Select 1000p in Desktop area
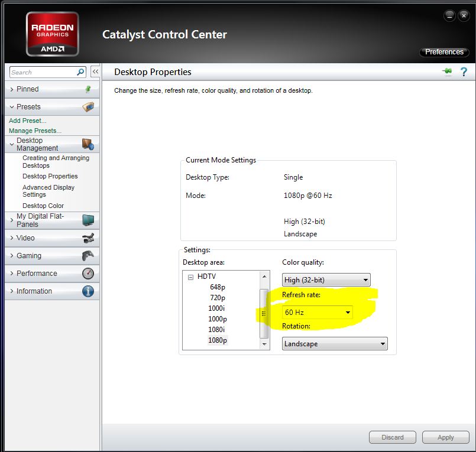This screenshot has width=476, height=452. (218, 319)
